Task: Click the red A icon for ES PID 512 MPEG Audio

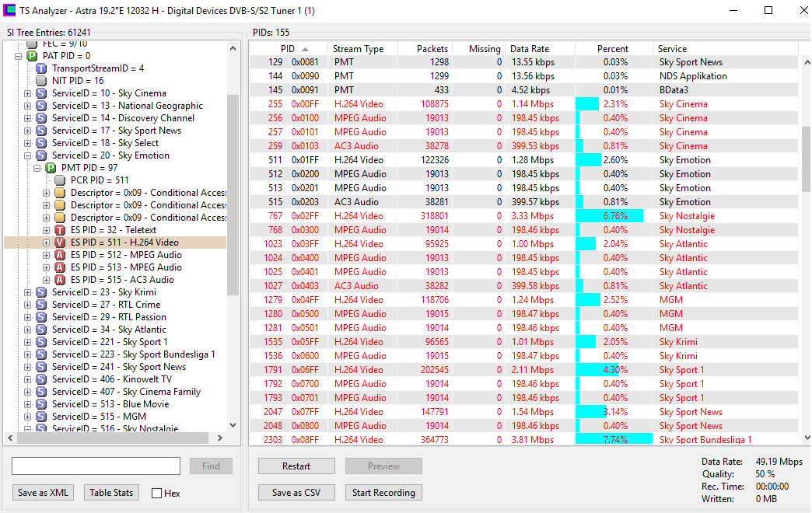Action: tap(60, 255)
